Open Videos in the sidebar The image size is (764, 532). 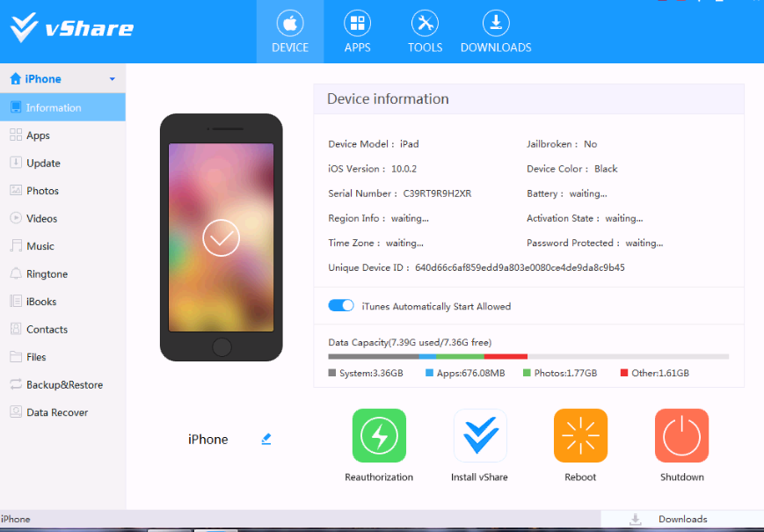pos(62,219)
